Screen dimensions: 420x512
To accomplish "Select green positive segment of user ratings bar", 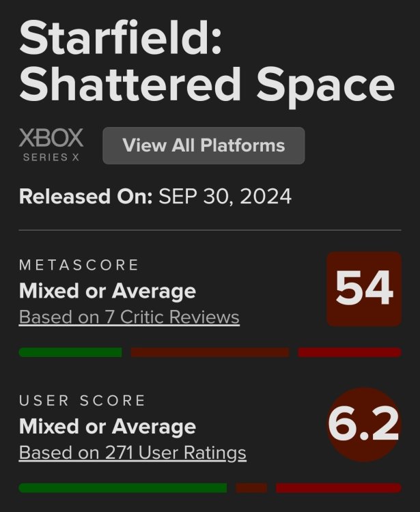I will [x=123, y=488].
